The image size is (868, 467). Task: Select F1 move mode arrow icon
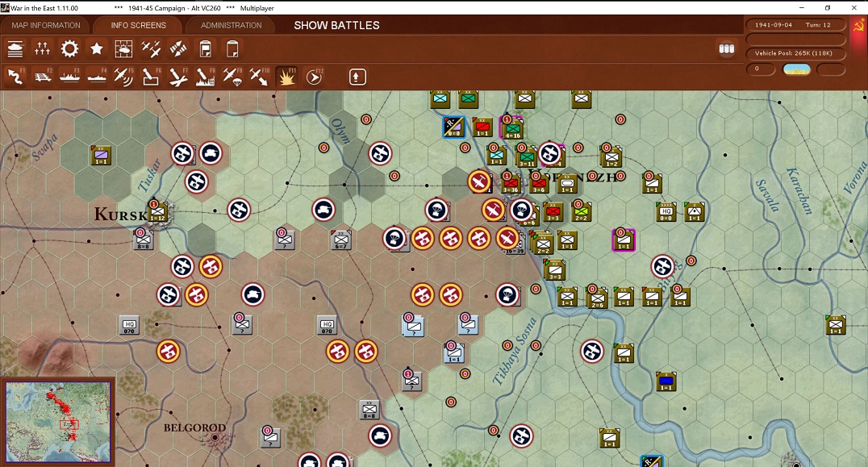(x=15, y=77)
